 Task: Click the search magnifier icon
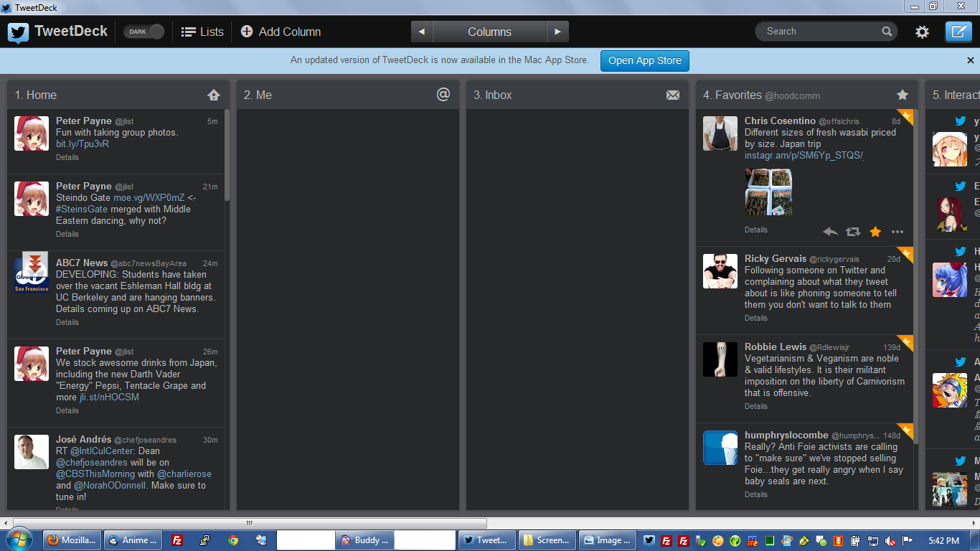tap(887, 32)
